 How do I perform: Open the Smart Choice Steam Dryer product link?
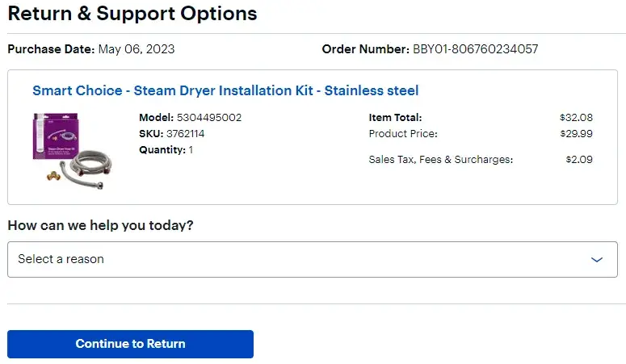click(225, 90)
